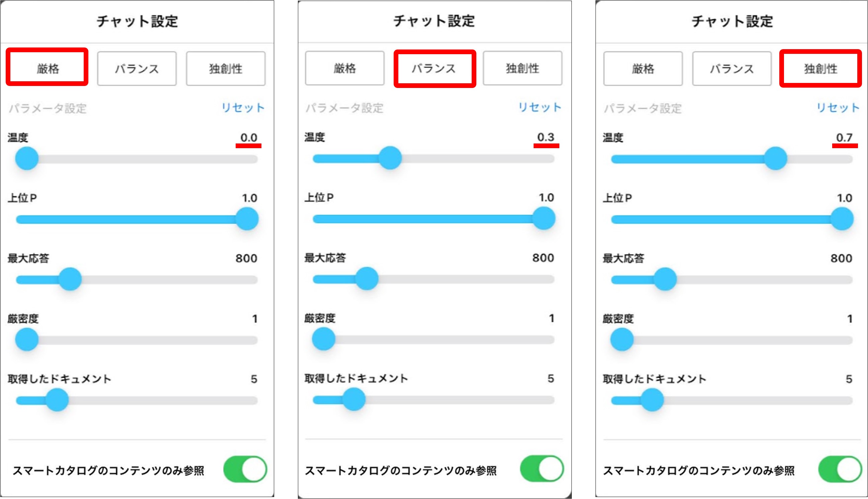The height and width of the screenshot is (499, 868).
Task: Click リセット link in the temperature 0.0 panel
Action: coord(243,108)
